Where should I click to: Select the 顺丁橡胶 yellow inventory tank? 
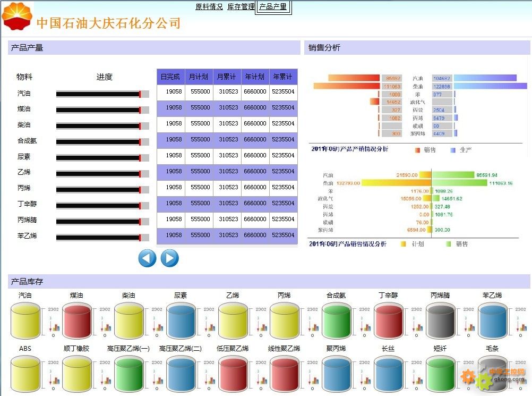coord(78,374)
